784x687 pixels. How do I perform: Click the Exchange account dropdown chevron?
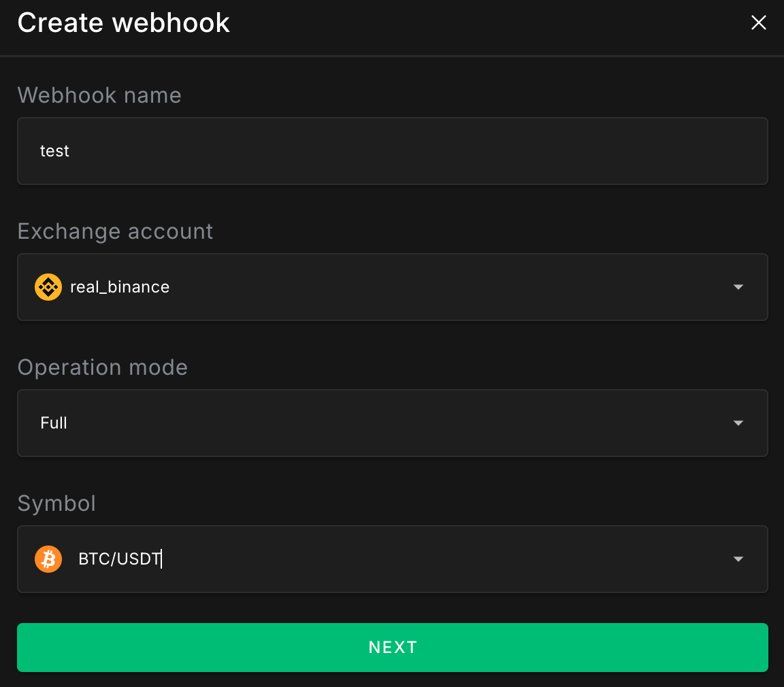[x=738, y=287]
